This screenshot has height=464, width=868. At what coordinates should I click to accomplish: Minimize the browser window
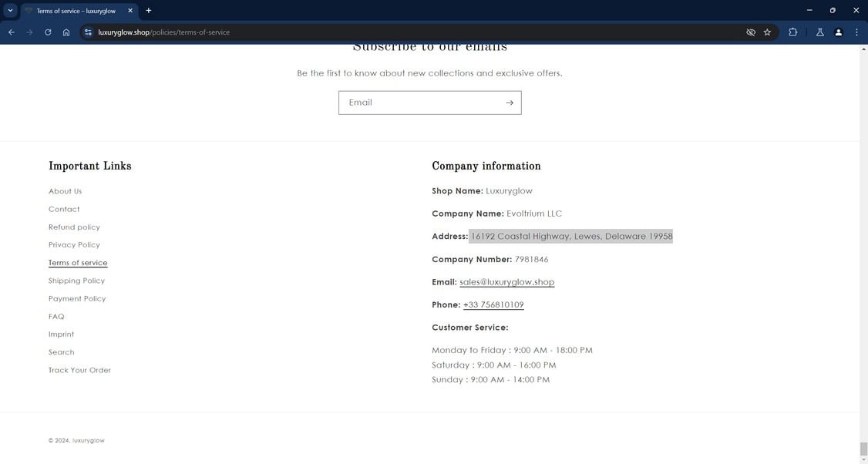[x=809, y=11]
